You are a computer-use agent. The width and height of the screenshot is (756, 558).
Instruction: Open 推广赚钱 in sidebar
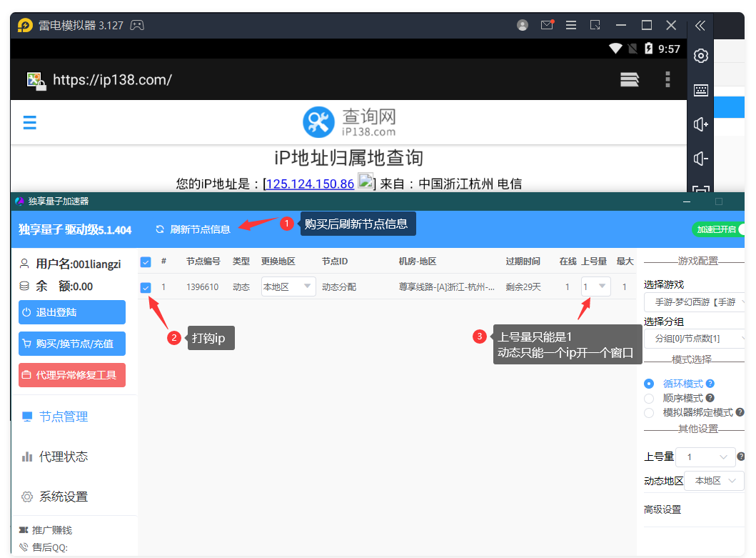click(46, 530)
